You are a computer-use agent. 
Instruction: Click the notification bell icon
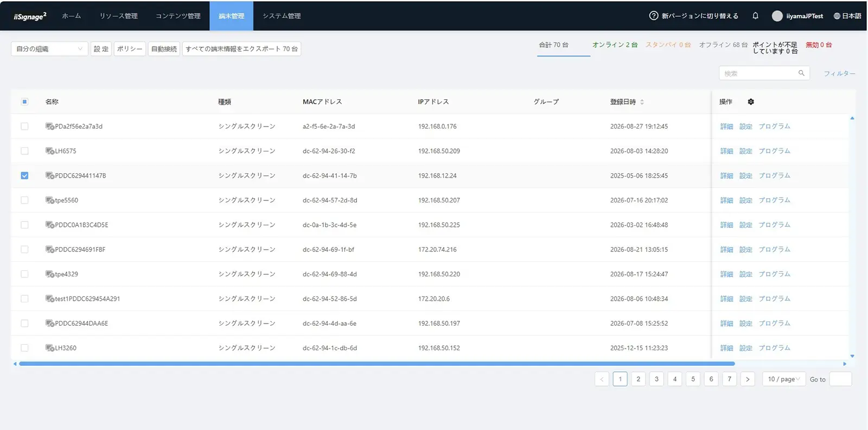[755, 16]
